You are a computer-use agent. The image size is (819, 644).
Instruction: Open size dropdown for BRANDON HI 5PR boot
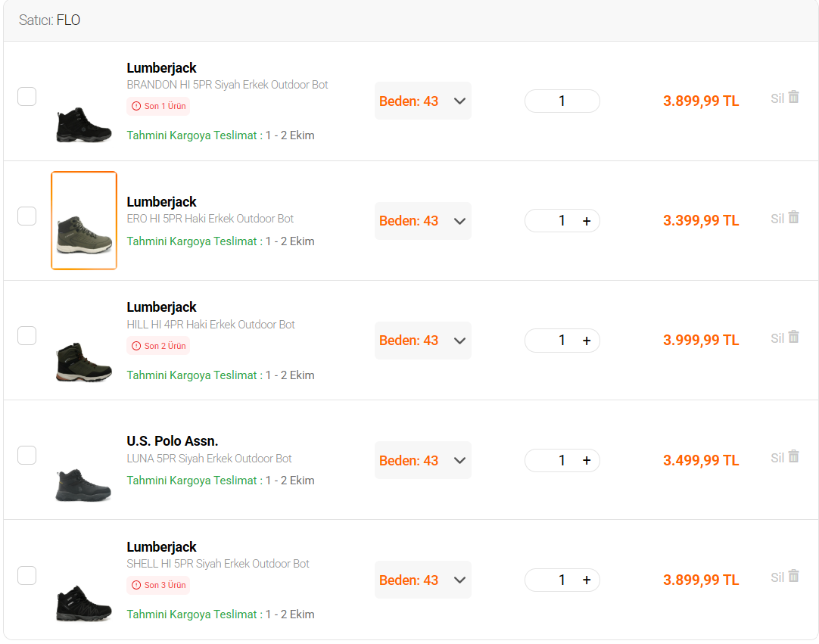click(422, 101)
